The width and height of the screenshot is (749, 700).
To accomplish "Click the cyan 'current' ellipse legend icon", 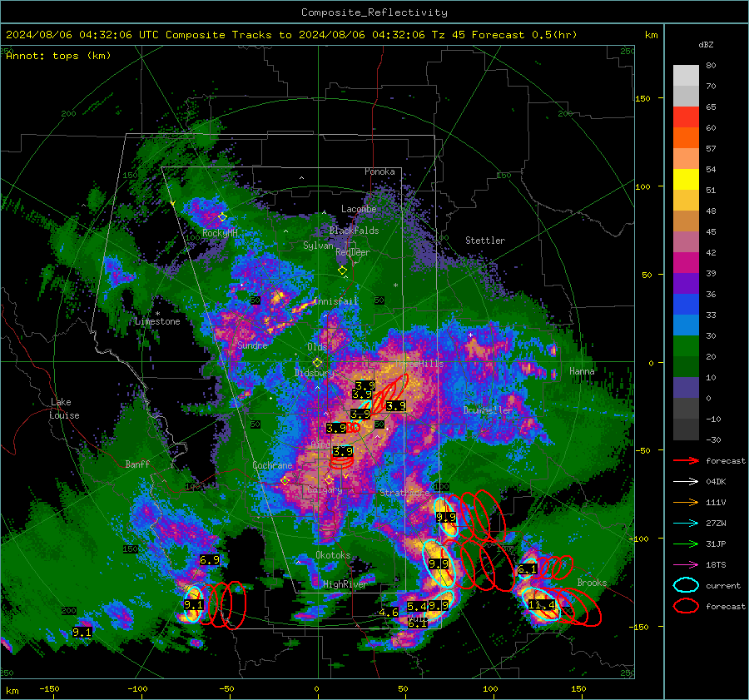I will 686,585.
